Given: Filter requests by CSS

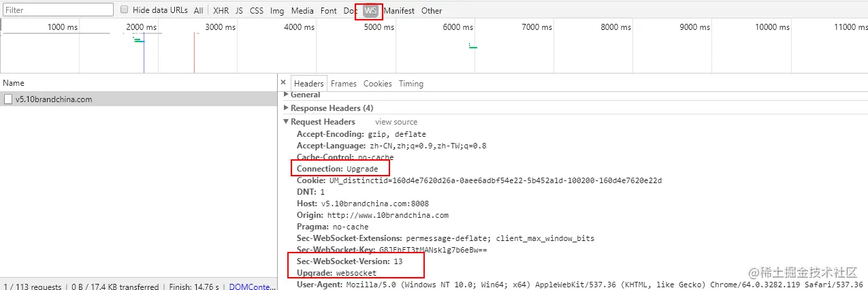Looking at the screenshot, I should click(x=257, y=10).
